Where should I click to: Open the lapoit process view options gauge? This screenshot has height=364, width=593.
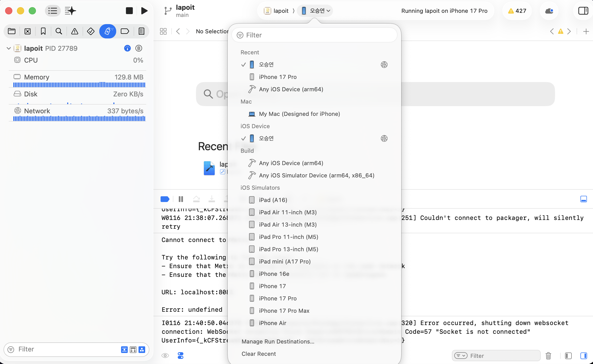click(127, 48)
